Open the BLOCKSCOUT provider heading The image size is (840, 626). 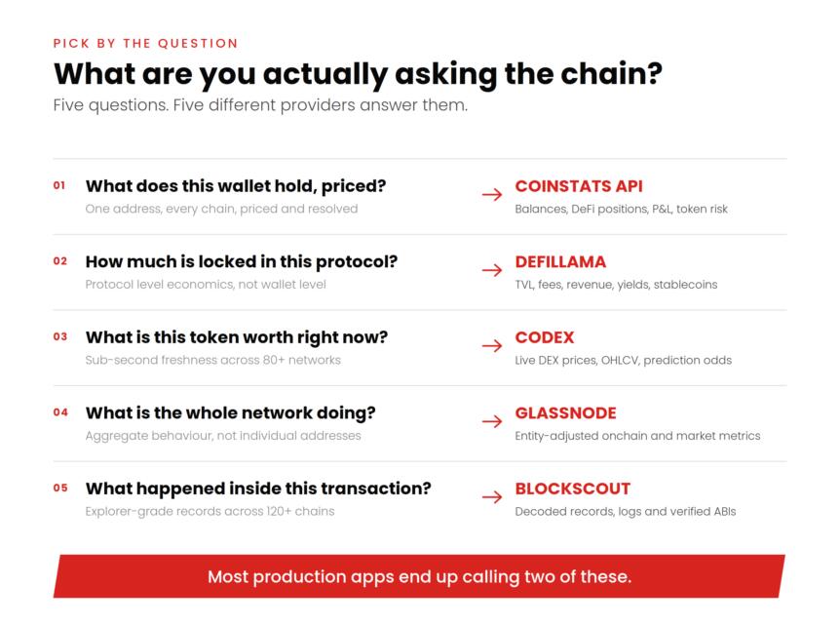click(573, 489)
